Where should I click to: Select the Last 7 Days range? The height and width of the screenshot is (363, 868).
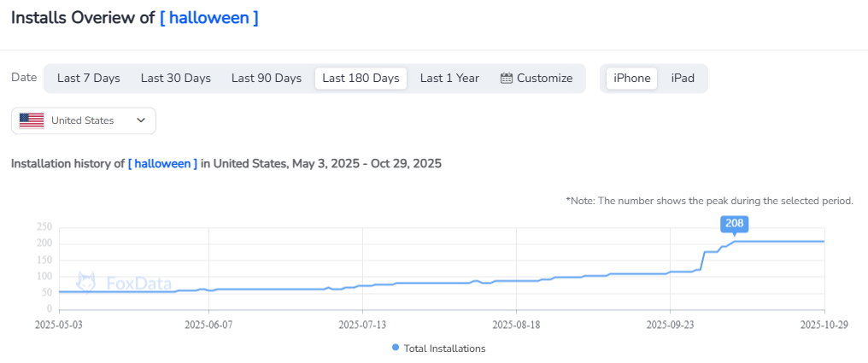point(89,79)
